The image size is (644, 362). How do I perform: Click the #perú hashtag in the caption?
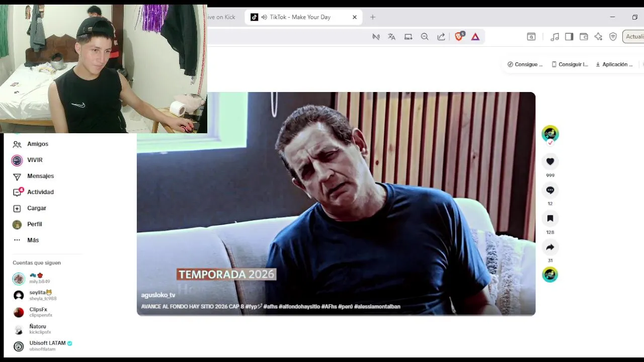345,306
